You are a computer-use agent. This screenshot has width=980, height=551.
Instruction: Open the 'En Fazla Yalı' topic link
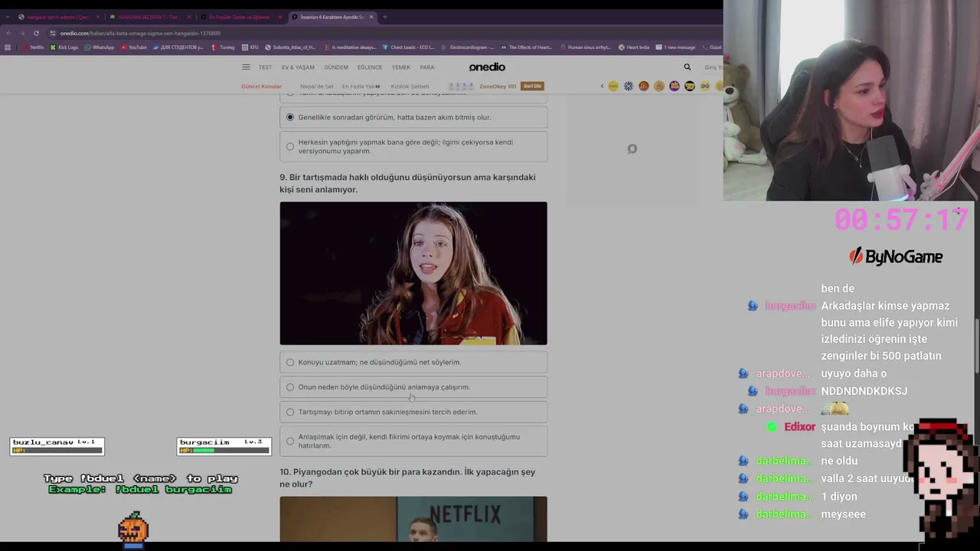361,86
